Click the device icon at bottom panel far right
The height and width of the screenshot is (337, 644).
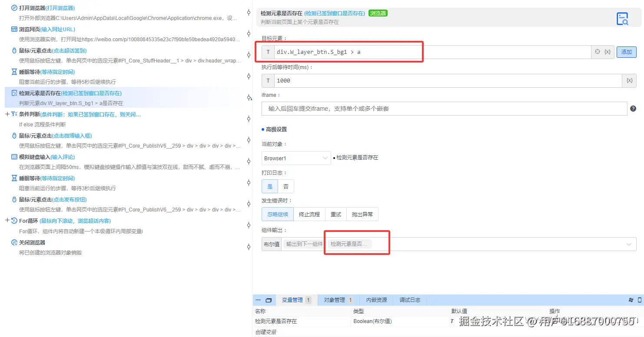coord(640,300)
